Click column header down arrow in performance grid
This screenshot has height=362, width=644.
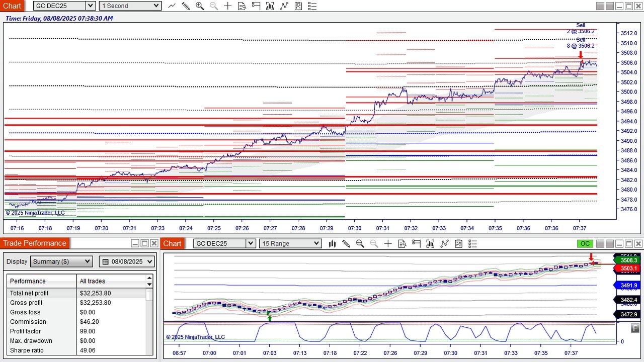click(x=149, y=284)
